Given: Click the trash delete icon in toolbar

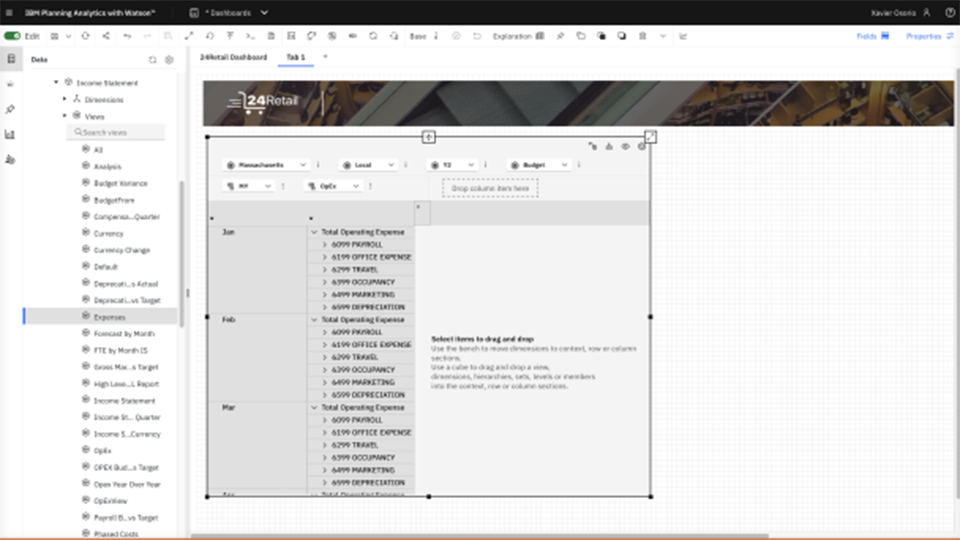Looking at the screenshot, I should 642,36.
